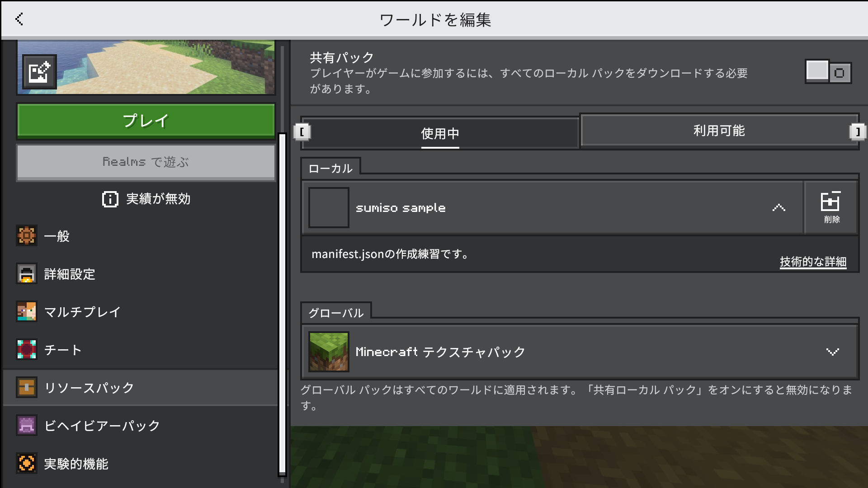Image resolution: width=868 pixels, height=488 pixels.
Task: Click the ビヘイビアーパック icon
Action: (x=27, y=425)
